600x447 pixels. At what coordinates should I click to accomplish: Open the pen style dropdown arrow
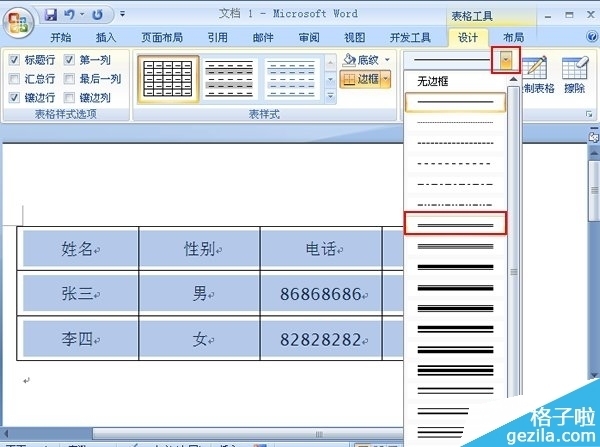(x=506, y=60)
